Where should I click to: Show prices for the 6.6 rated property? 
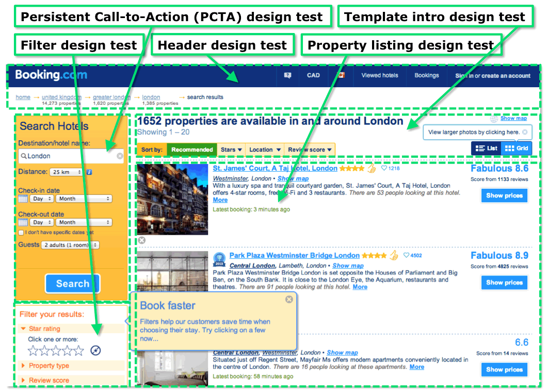[x=504, y=370]
